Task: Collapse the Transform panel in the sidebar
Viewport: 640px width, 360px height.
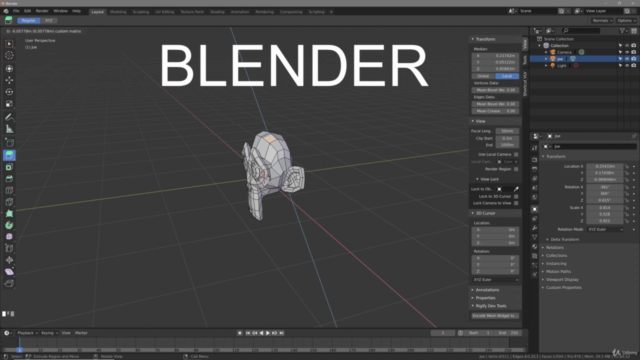Action: point(485,39)
